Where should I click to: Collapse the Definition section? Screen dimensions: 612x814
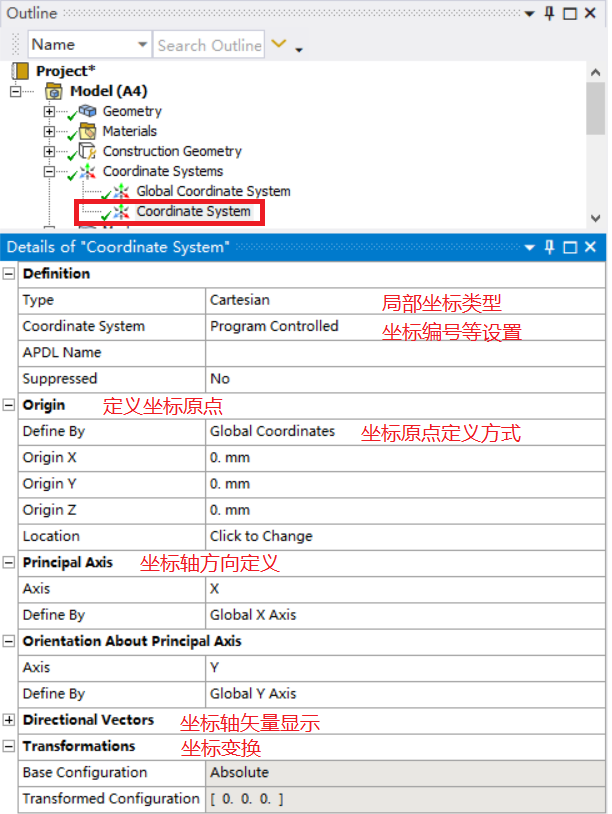point(10,274)
